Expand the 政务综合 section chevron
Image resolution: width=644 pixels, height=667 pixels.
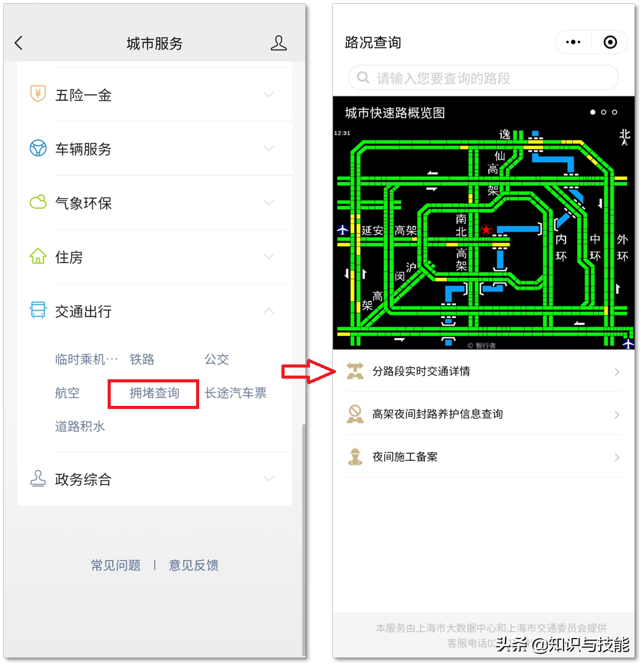[x=268, y=478]
